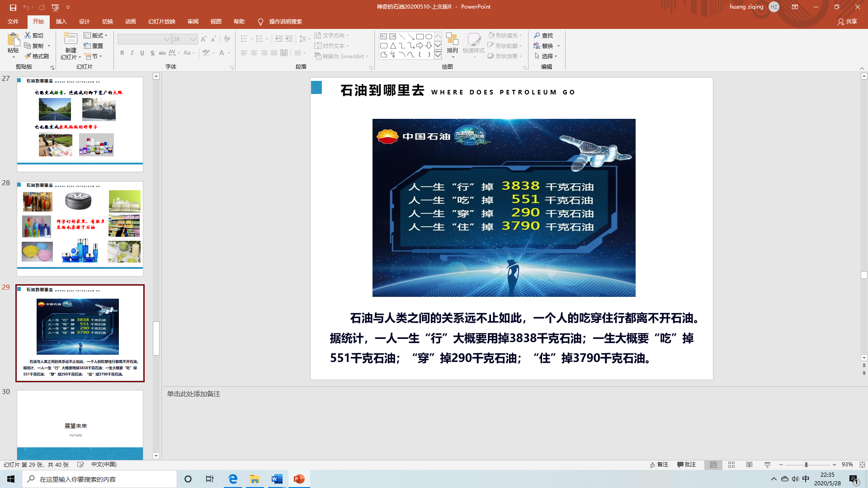
Task: Select the Rectangle shape in shapes gallery
Action: pyautogui.click(x=420, y=36)
